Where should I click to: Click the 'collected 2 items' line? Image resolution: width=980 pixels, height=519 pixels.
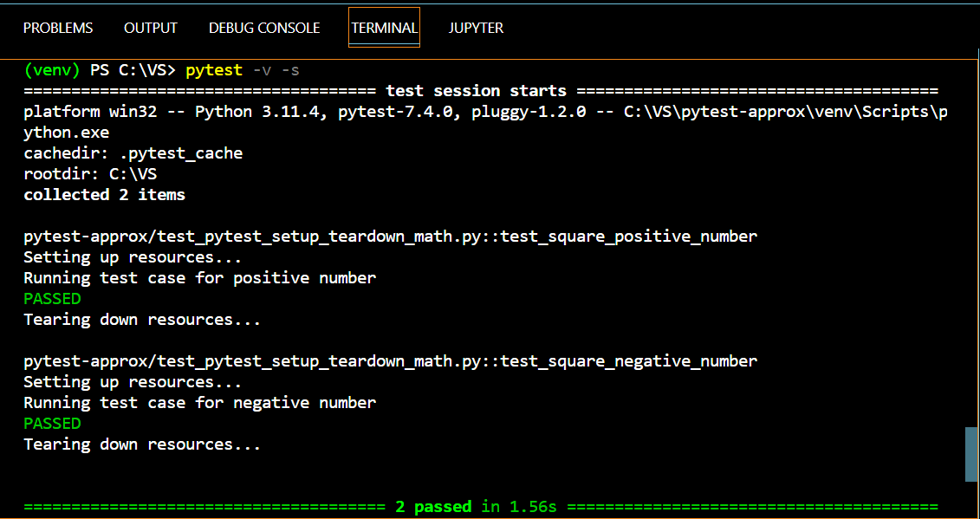pos(104,194)
